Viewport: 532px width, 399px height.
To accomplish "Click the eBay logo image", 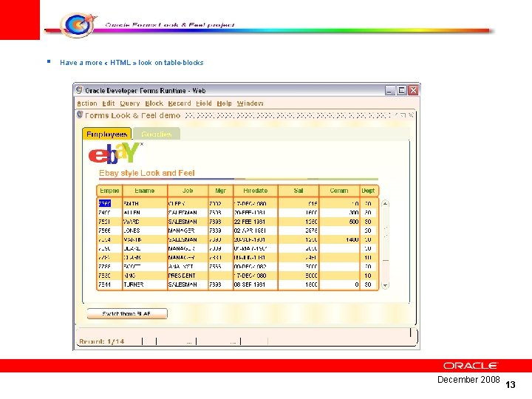I will click(x=115, y=153).
